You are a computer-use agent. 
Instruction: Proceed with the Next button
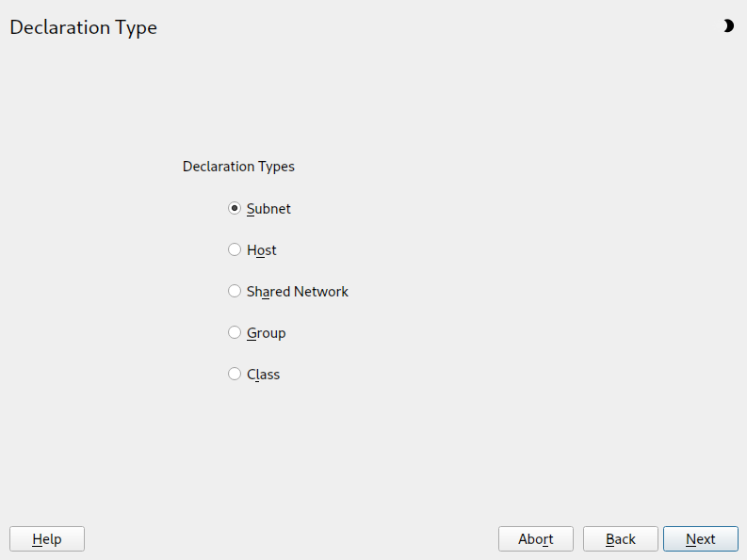(700, 539)
